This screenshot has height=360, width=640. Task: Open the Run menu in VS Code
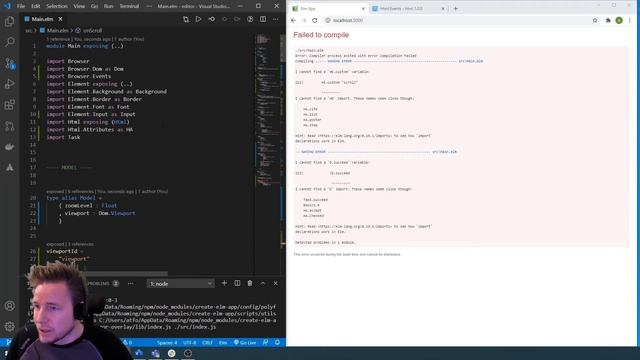click(x=109, y=6)
